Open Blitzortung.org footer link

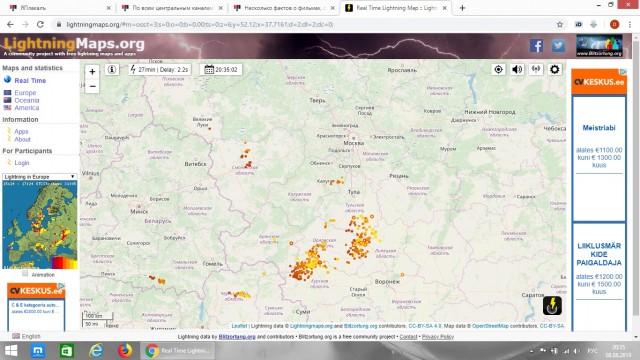click(x=237, y=337)
